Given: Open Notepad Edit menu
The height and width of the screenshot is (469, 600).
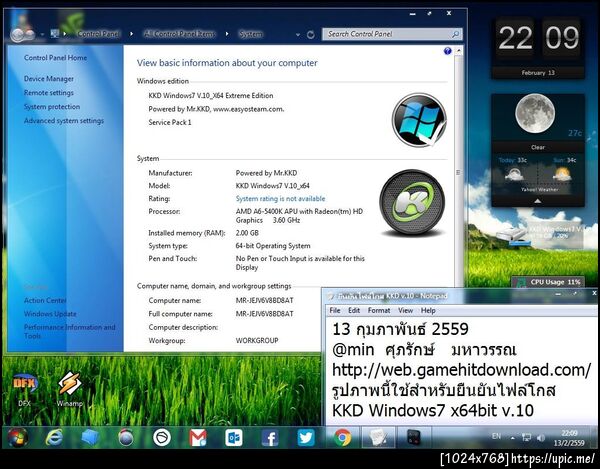Looking at the screenshot, I should coord(354,311).
